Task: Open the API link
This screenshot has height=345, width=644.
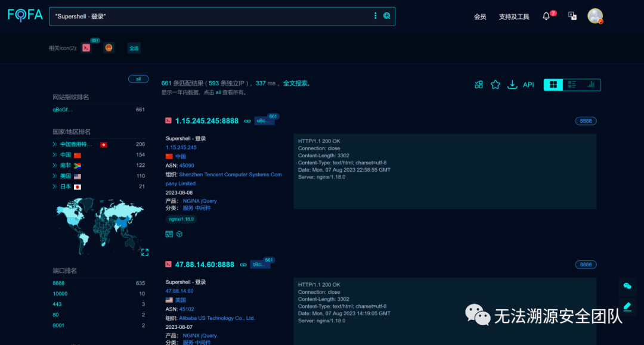Action: (x=528, y=85)
